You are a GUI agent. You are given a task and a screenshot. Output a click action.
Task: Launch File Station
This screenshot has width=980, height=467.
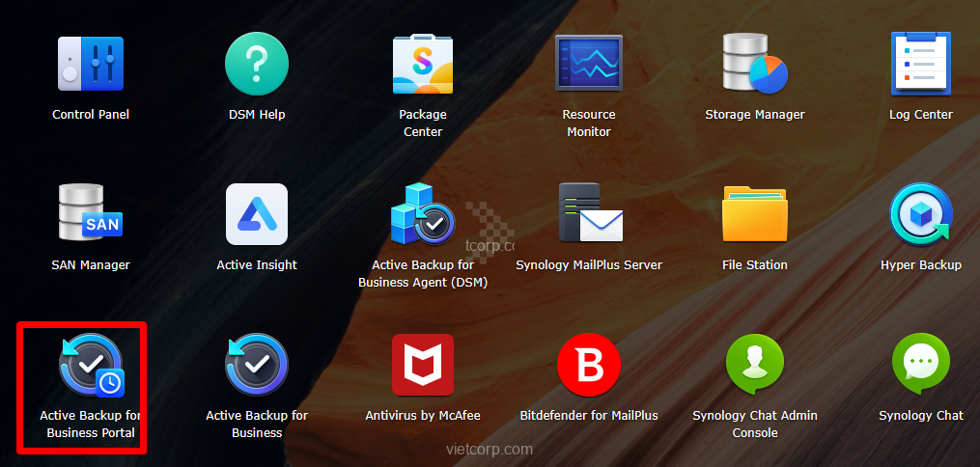[x=755, y=214]
